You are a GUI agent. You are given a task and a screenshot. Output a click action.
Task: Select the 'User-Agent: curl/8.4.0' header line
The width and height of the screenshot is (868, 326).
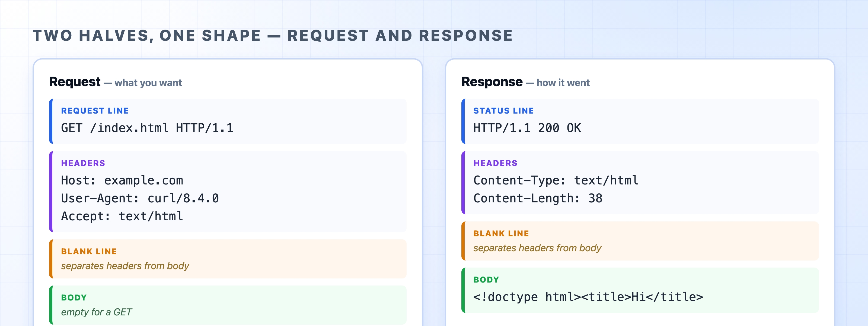click(x=140, y=198)
